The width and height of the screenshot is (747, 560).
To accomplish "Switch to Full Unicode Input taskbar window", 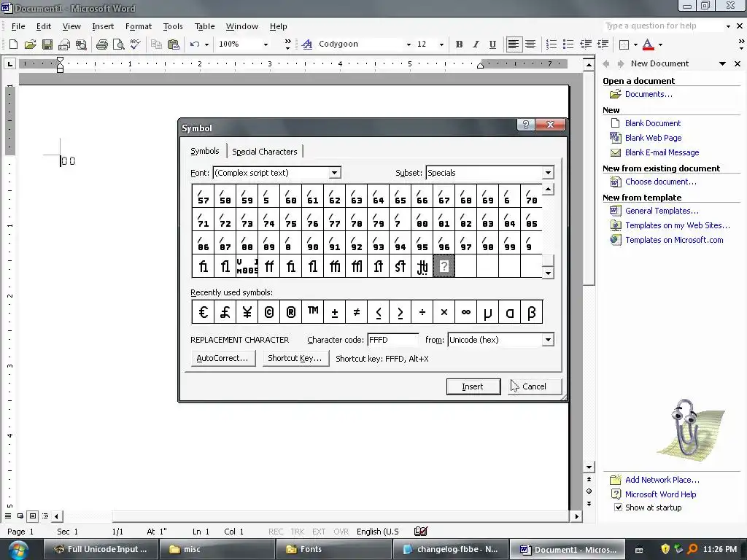I will [x=101, y=550].
